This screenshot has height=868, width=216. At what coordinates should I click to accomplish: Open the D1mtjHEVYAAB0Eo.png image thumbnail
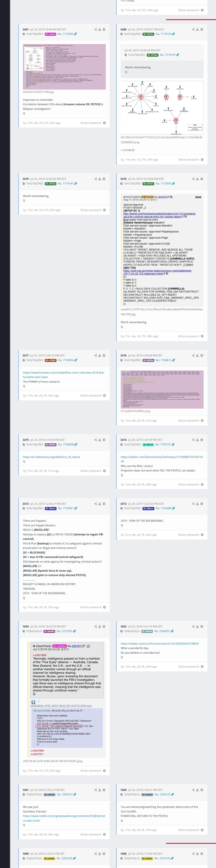pos(162,389)
